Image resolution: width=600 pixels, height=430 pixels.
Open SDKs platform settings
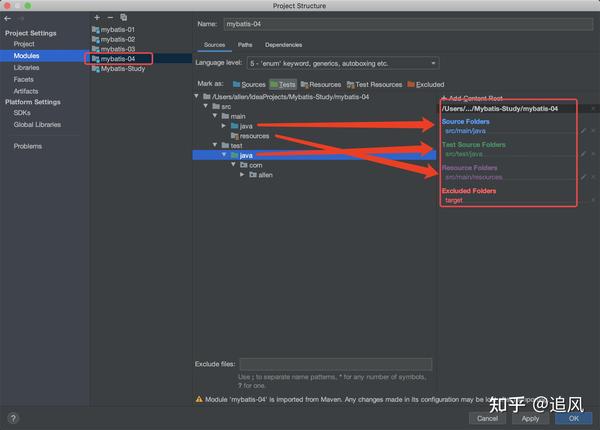(x=22, y=113)
